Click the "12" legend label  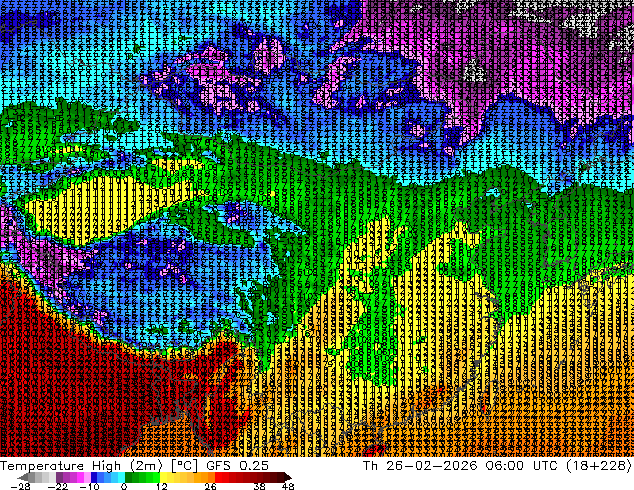coord(162,486)
